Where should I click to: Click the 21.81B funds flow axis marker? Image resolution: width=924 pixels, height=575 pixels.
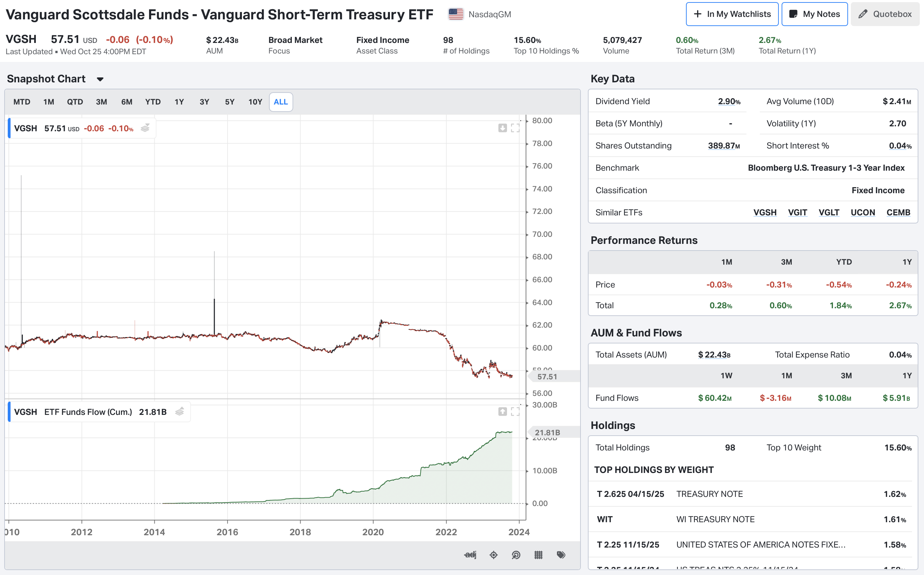point(553,432)
